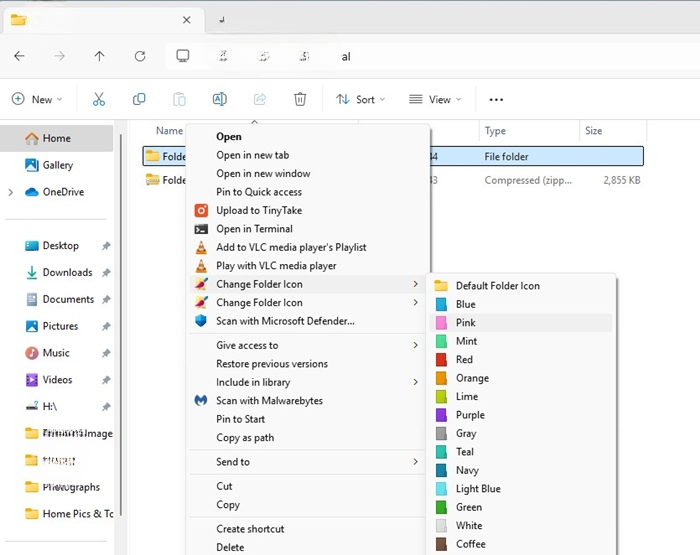Select Copy as path
This screenshot has width=700, height=555.
tap(245, 438)
